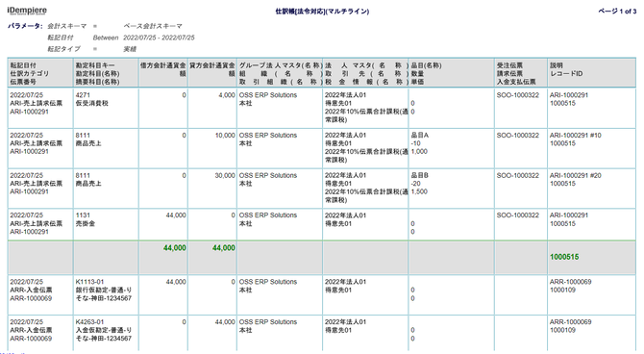Click the Between operator text
The width and height of the screenshot is (644, 354).
click(x=106, y=38)
